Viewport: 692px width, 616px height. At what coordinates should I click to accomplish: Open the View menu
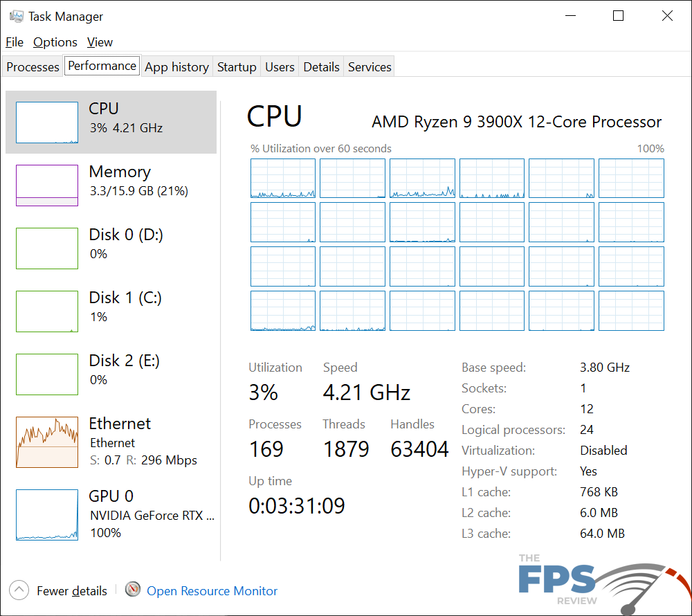[x=100, y=42]
